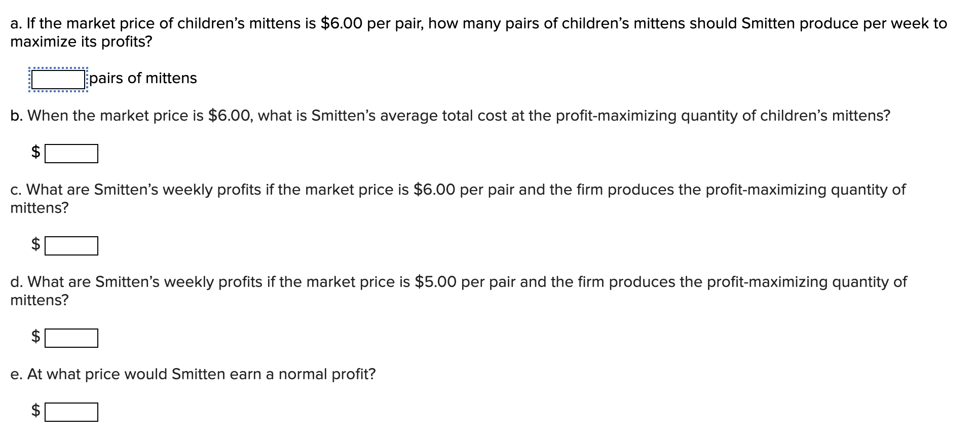Screen dimensions: 980x438
Task: Focus the weekly profits field for question c
Action: tap(71, 246)
